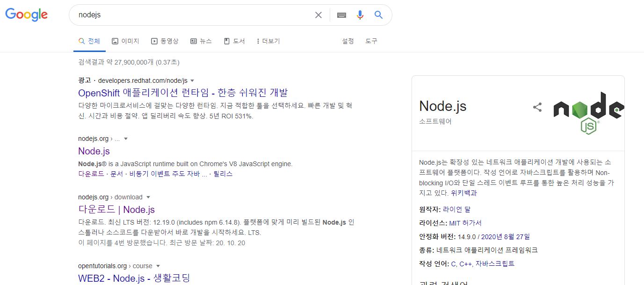Open the 도구 search tools
This screenshot has width=644, height=285.
(x=371, y=41)
